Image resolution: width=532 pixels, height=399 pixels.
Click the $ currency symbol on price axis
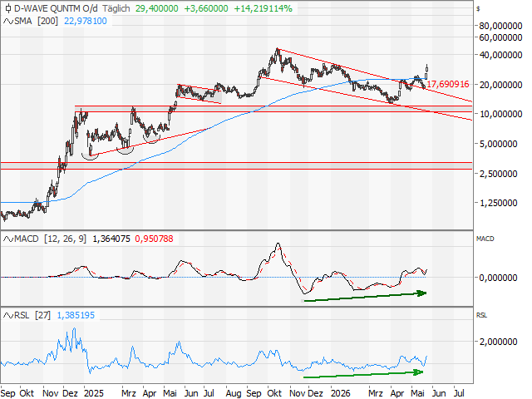click(x=478, y=9)
